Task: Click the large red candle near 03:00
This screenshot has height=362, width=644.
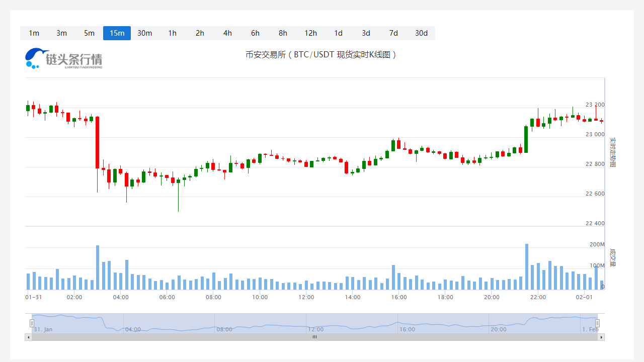Action: pyautogui.click(x=97, y=142)
